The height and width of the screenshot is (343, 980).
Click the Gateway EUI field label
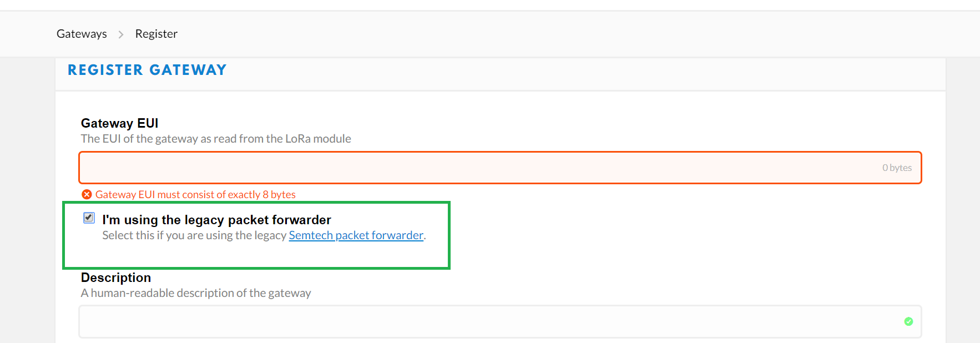pyautogui.click(x=120, y=123)
